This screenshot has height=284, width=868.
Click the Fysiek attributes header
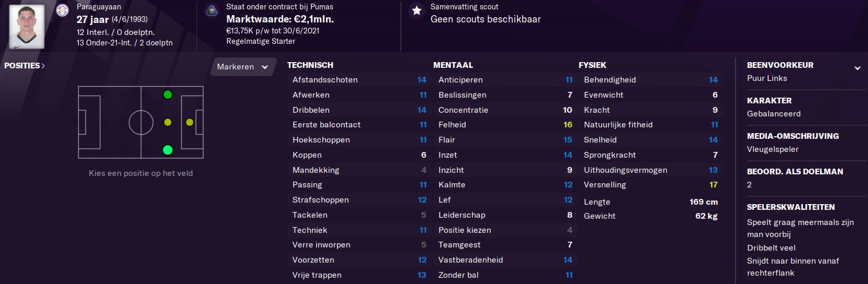[592, 65]
